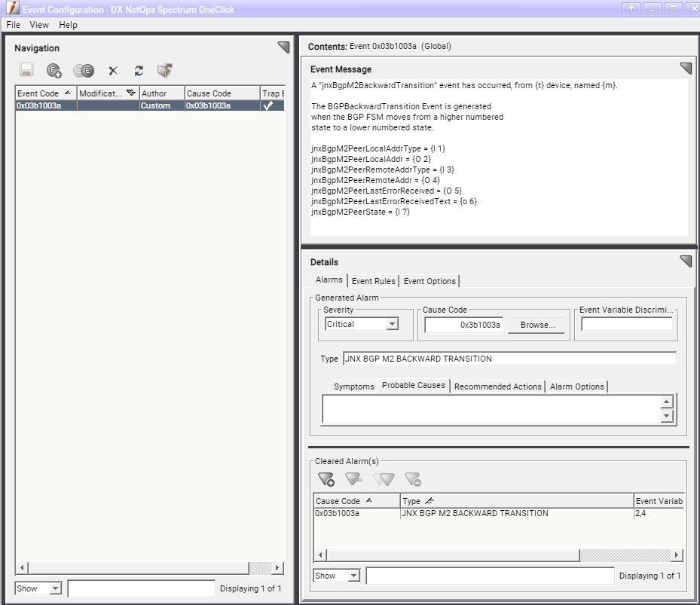Collapse the Details panel corner arrow
The image size is (700, 605).
686,261
